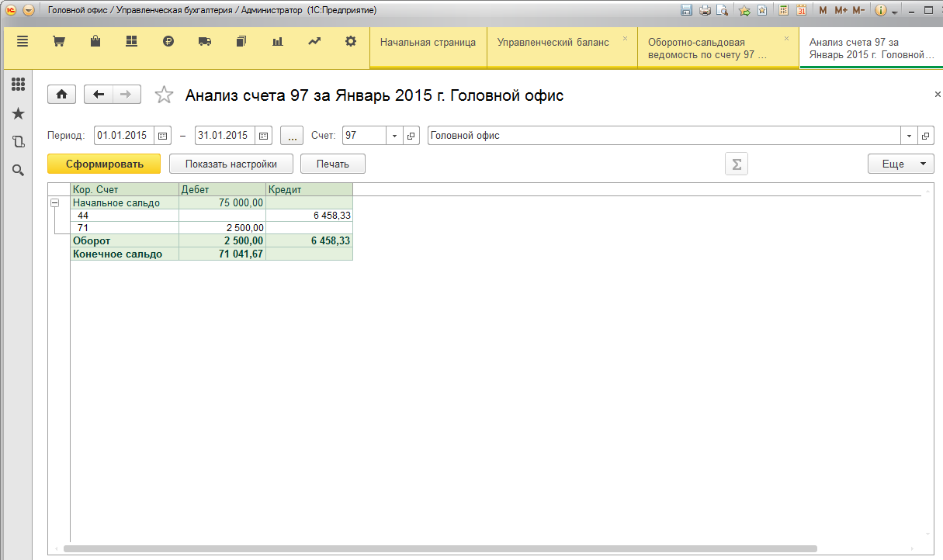Click the M- memory subtract button
Viewport: 943px width, 560px height.
(x=858, y=10)
